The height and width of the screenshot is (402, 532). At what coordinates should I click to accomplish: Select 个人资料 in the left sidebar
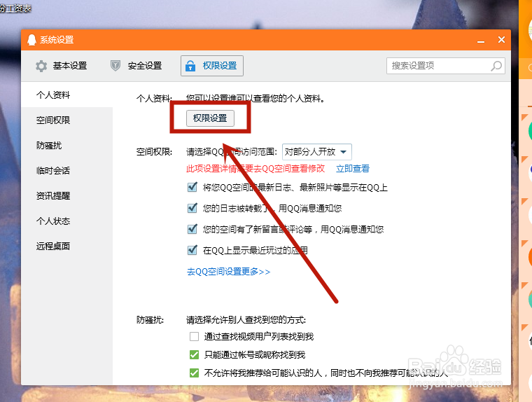[x=66, y=95]
